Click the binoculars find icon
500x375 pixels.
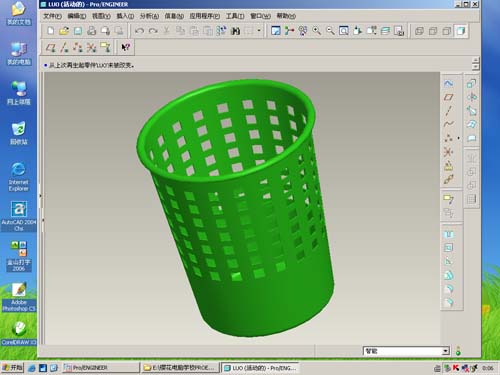(235, 31)
